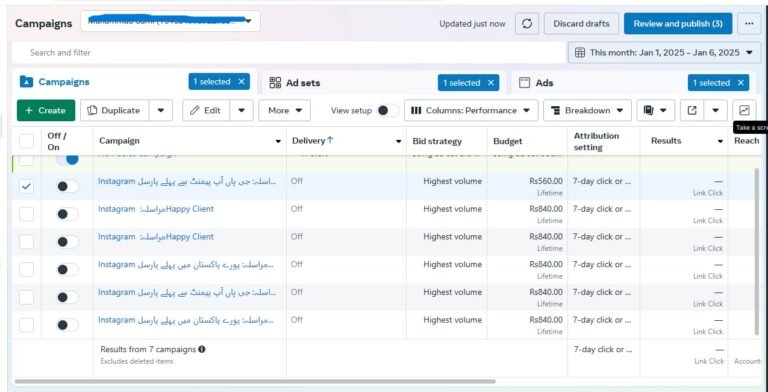The height and width of the screenshot is (392, 768).
Task: Click the Search and filter field
Action: coord(289,52)
